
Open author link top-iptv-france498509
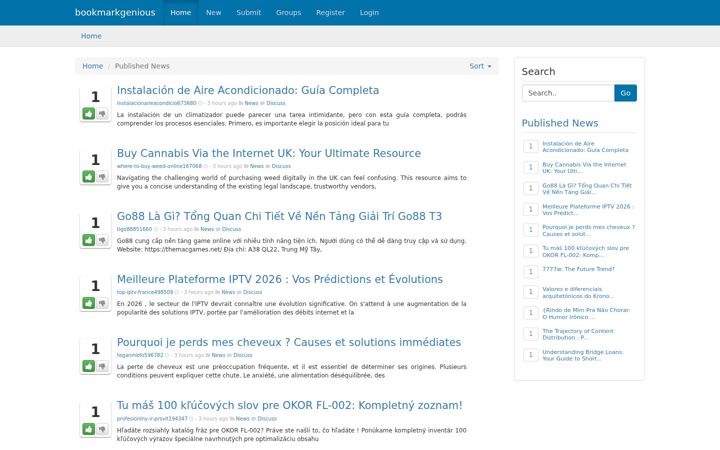pyautogui.click(x=145, y=292)
